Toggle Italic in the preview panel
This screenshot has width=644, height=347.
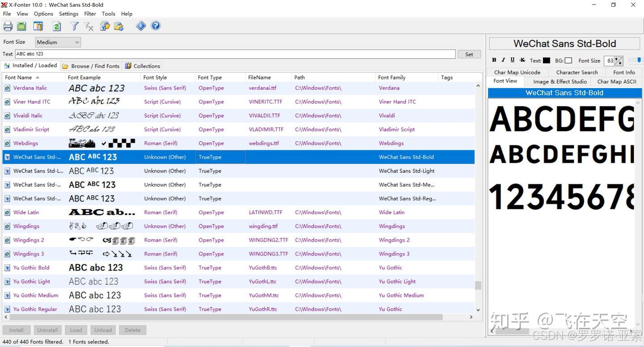coord(503,60)
